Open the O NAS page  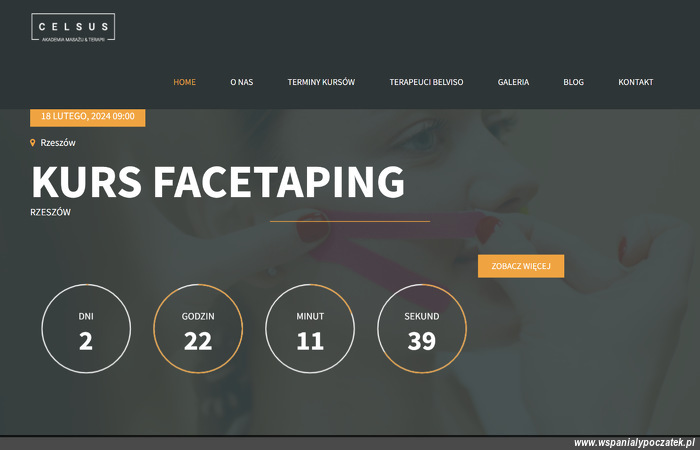[x=241, y=82]
